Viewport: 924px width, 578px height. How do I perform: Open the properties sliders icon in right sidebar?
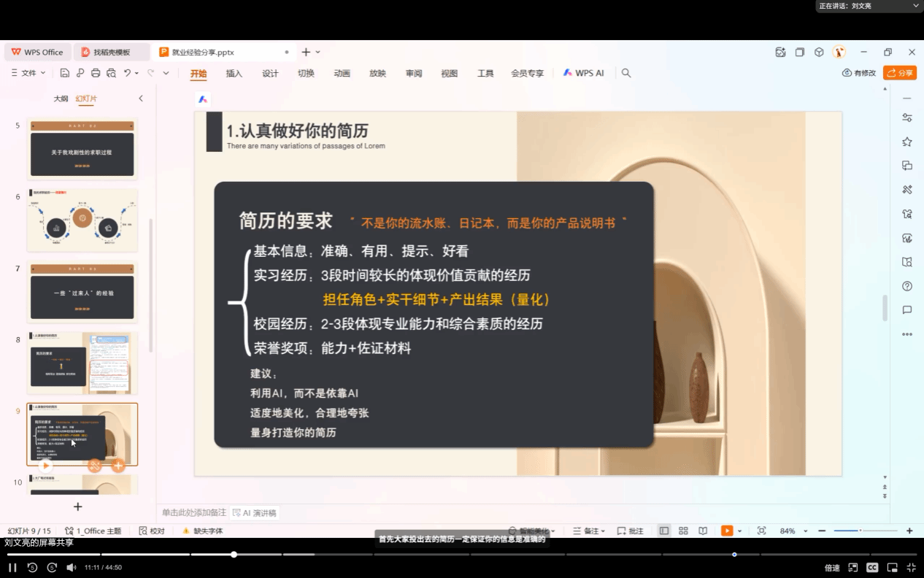(907, 117)
